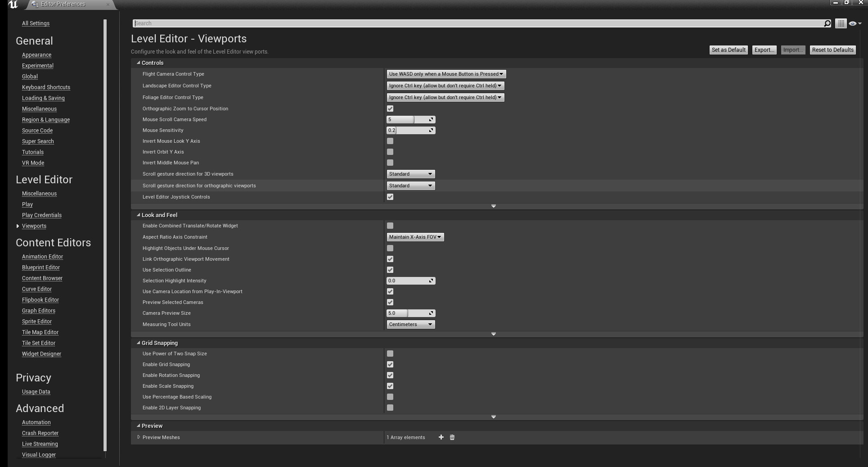Collapse the Controls section

tap(139, 63)
